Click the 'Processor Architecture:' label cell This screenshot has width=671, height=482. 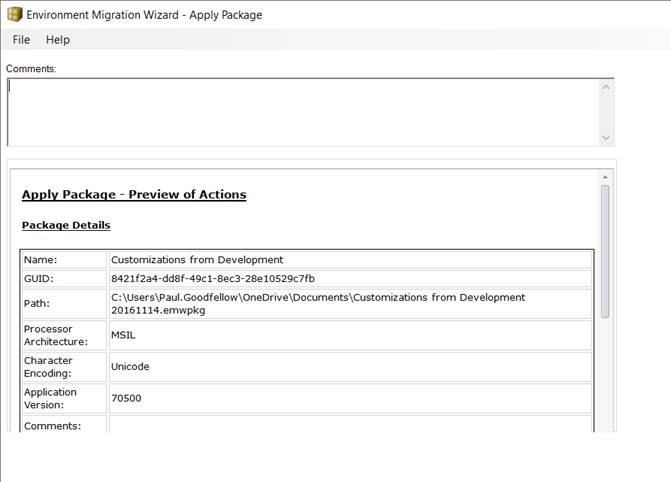[64, 335]
